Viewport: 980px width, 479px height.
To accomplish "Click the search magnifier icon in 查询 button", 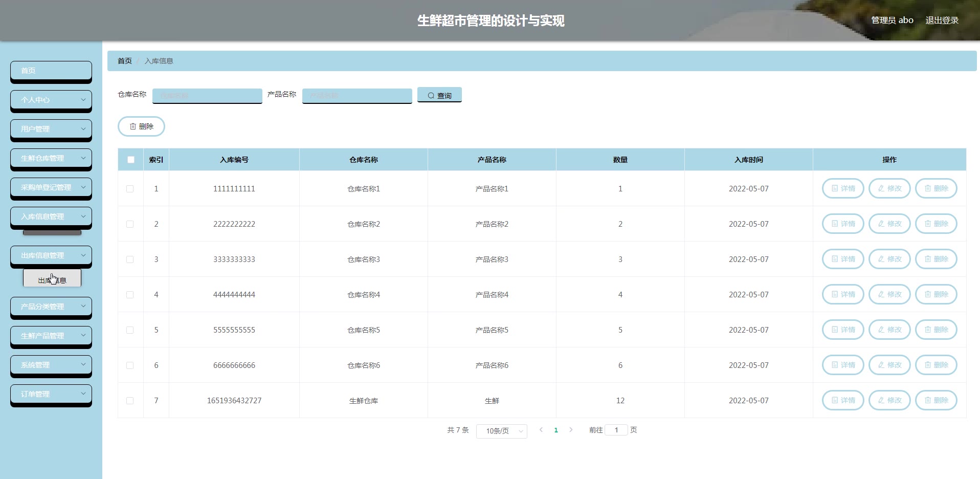I will pos(431,96).
